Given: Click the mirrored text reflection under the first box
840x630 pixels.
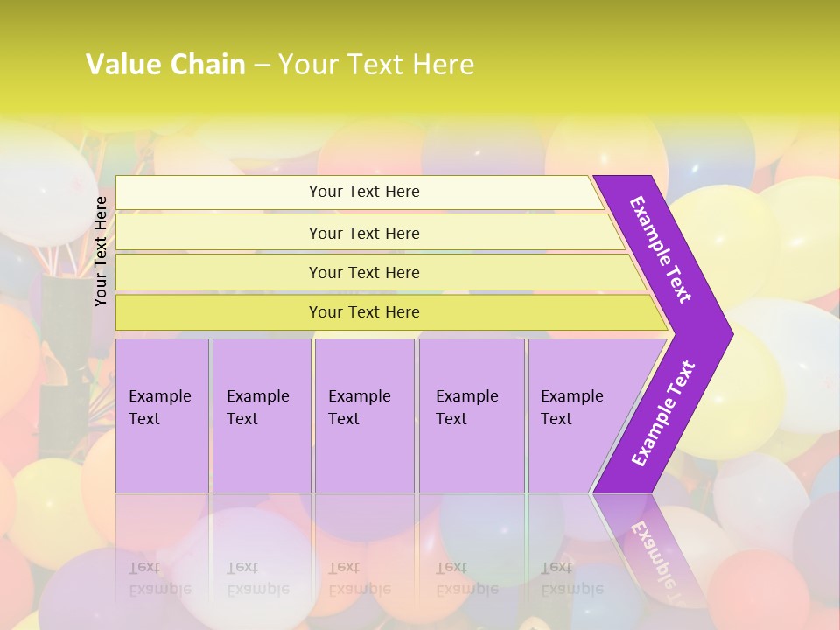Looking at the screenshot, I should pos(160,577).
